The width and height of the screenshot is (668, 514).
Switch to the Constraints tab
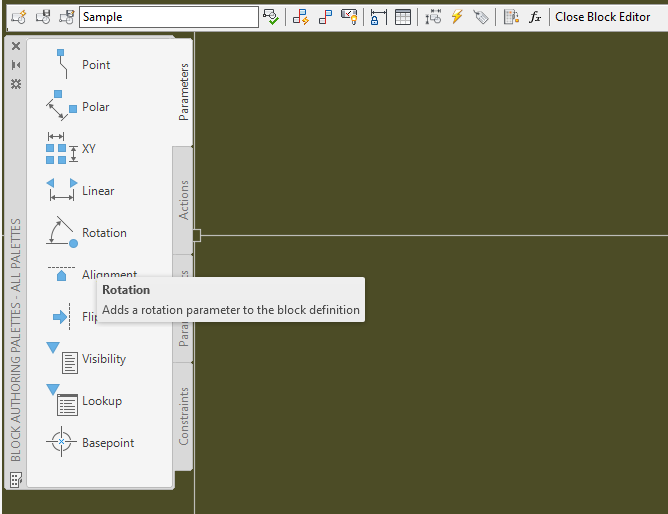(184, 416)
